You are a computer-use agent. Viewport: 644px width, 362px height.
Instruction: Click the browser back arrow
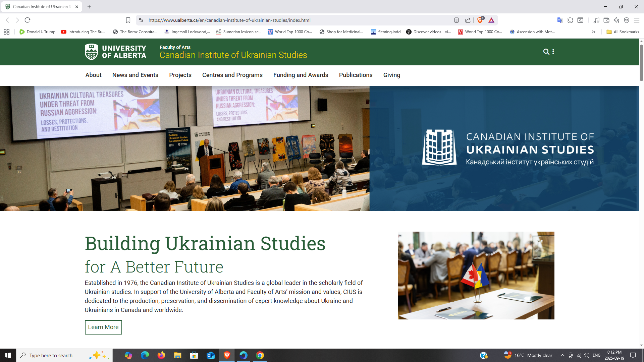click(7, 20)
